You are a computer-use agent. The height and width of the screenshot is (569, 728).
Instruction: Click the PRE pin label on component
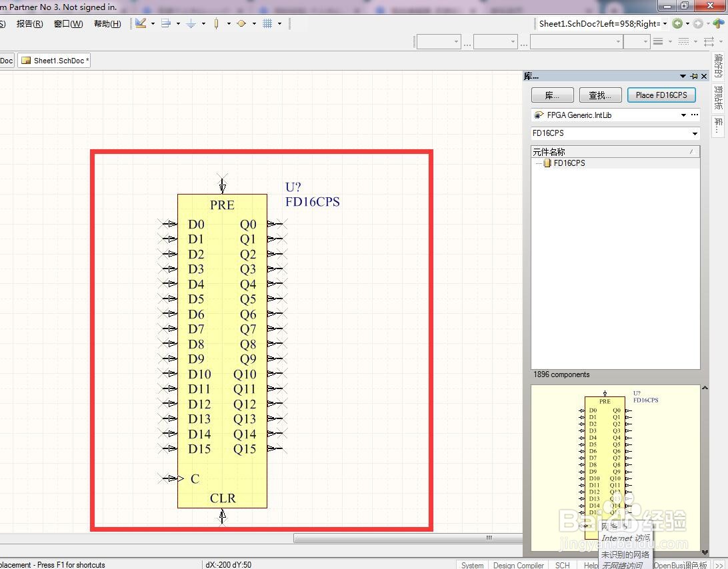click(222, 205)
